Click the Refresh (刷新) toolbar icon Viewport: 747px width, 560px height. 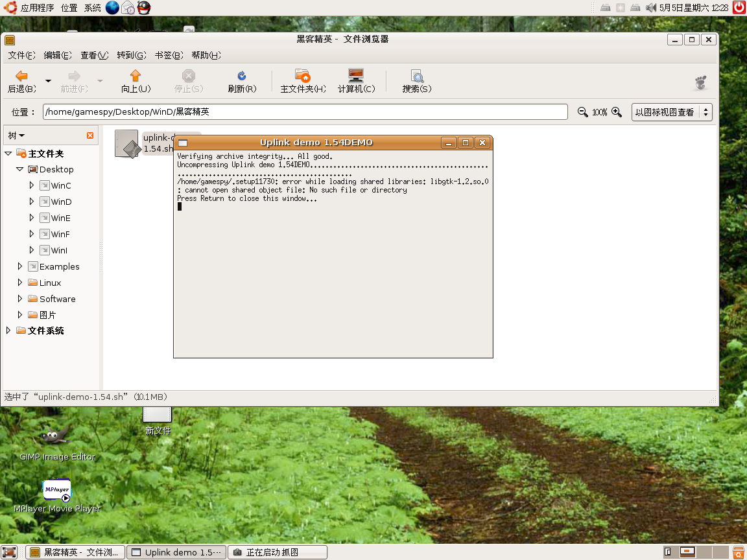coord(242,76)
